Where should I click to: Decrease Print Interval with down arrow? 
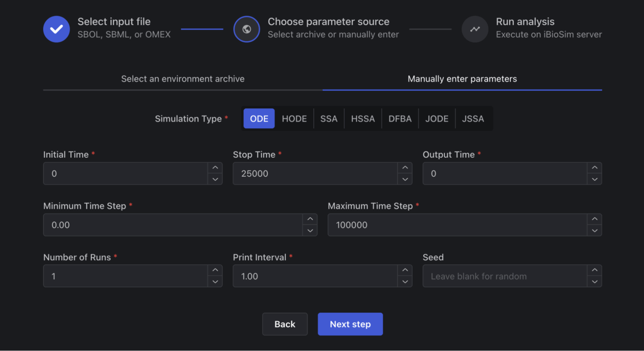pos(405,282)
